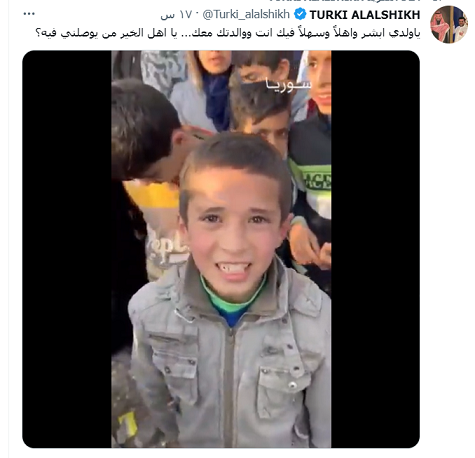Click the Arabic tweet text to open the tweet

click(x=227, y=33)
